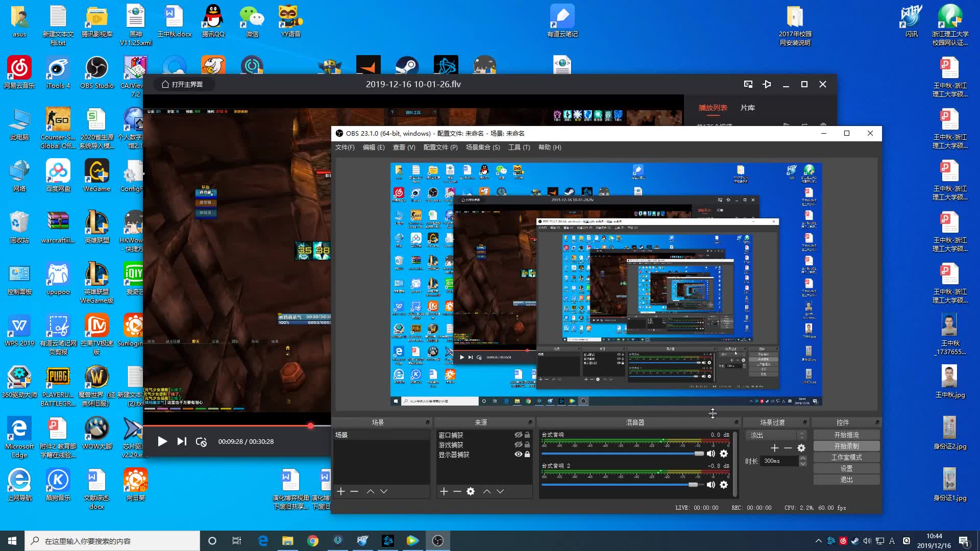Adjust 台式音响 volume slider handle
The height and width of the screenshot is (551, 980).
coord(699,454)
